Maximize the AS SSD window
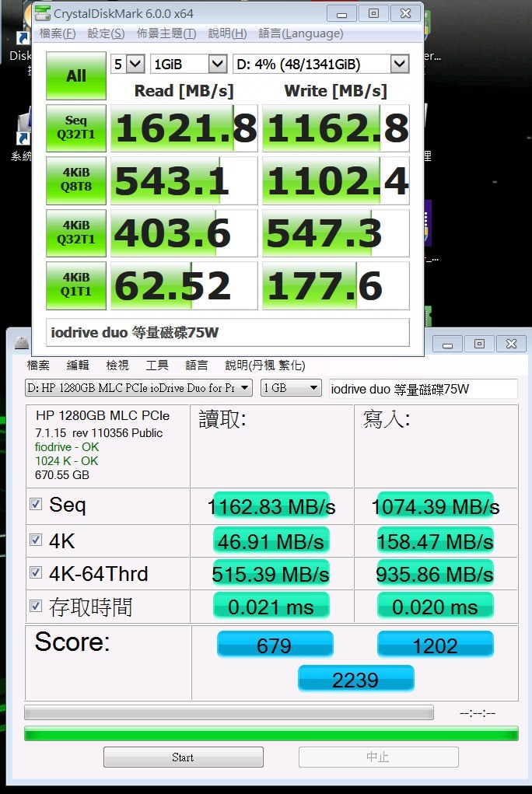 point(479,344)
